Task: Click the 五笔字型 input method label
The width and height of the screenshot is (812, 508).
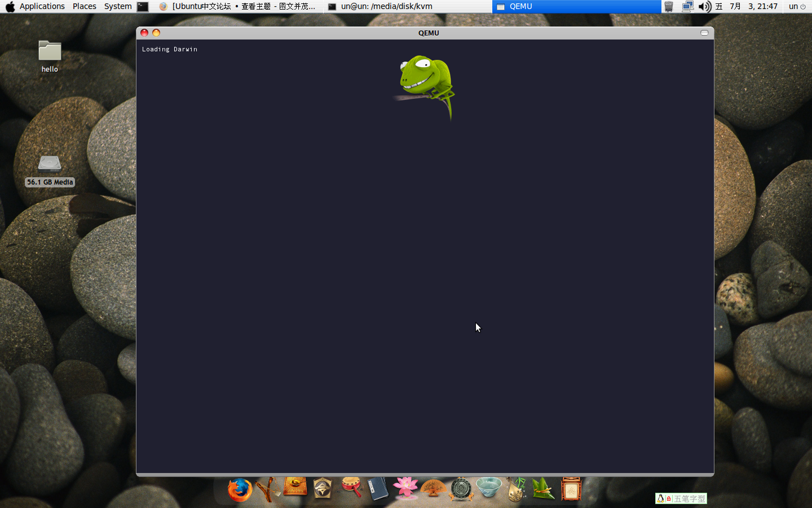Action: 689,499
